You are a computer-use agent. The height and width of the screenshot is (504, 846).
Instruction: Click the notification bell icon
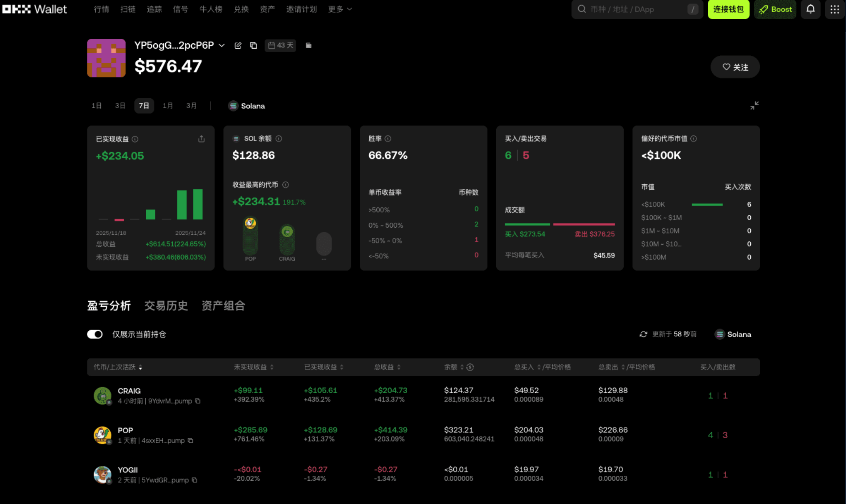tap(810, 9)
